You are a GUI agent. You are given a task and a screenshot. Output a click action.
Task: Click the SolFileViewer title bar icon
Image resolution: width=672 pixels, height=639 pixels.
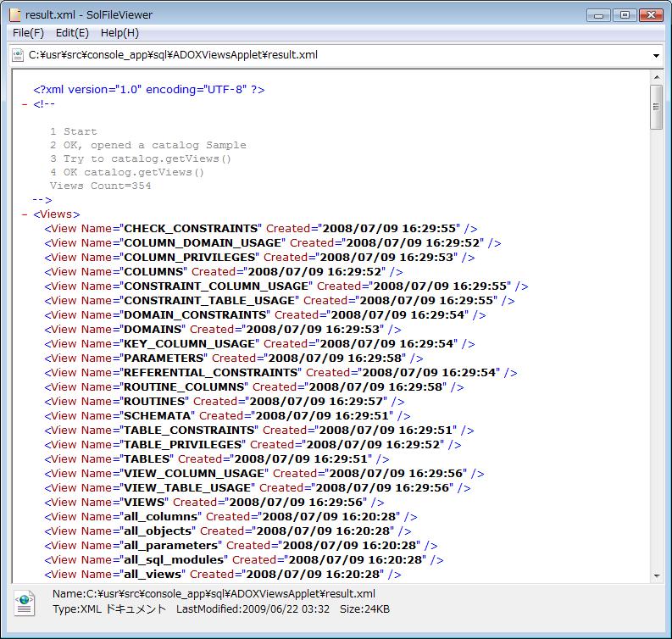15,15
